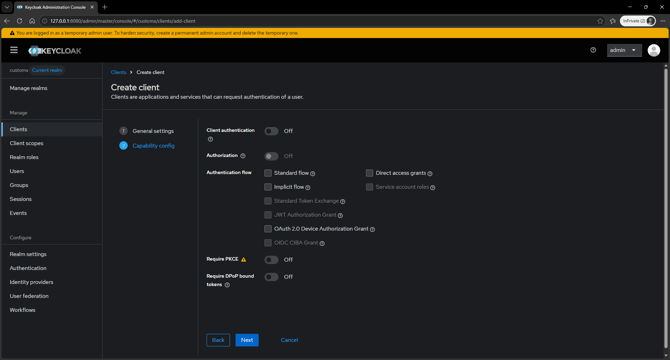Open Sessions in the sidebar
The height and width of the screenshot is (360, 670).
[52, 199]
